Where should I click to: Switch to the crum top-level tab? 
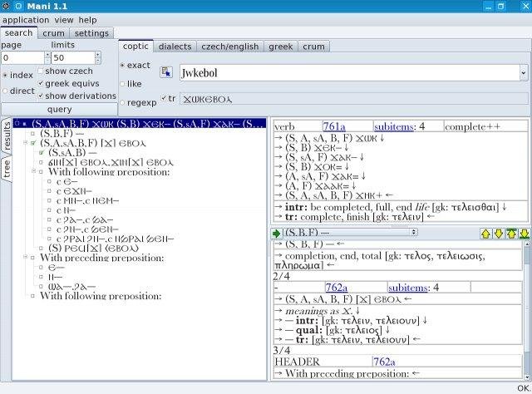53,33
